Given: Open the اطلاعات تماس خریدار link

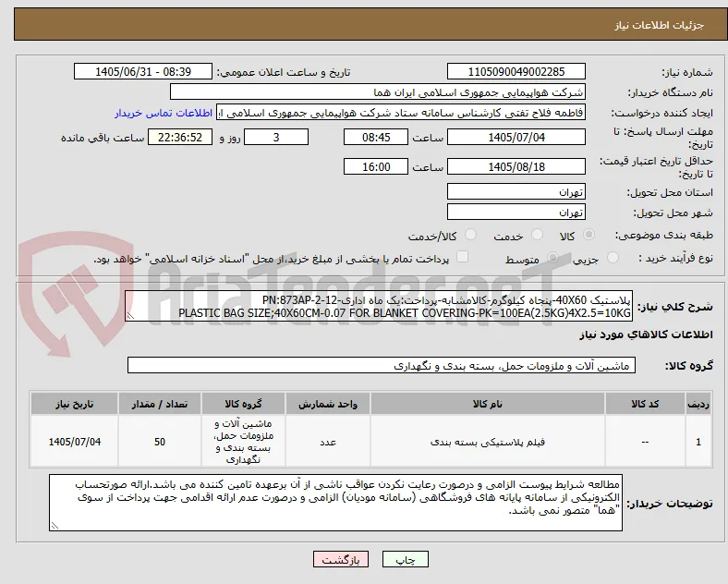Looking at the screenshot, I should point(164,113).
